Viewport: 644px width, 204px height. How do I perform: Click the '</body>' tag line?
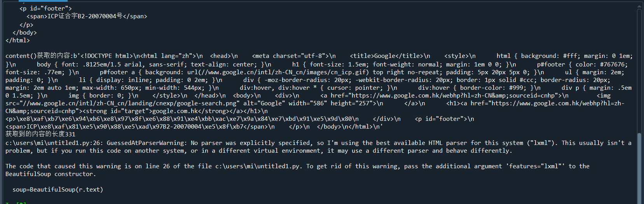click(x=24, y=33)
